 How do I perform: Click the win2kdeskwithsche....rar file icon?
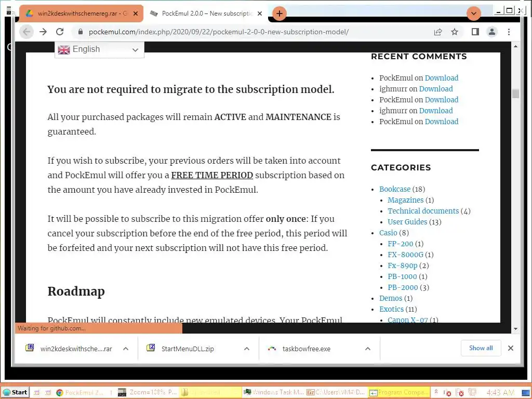click(30, 348)
